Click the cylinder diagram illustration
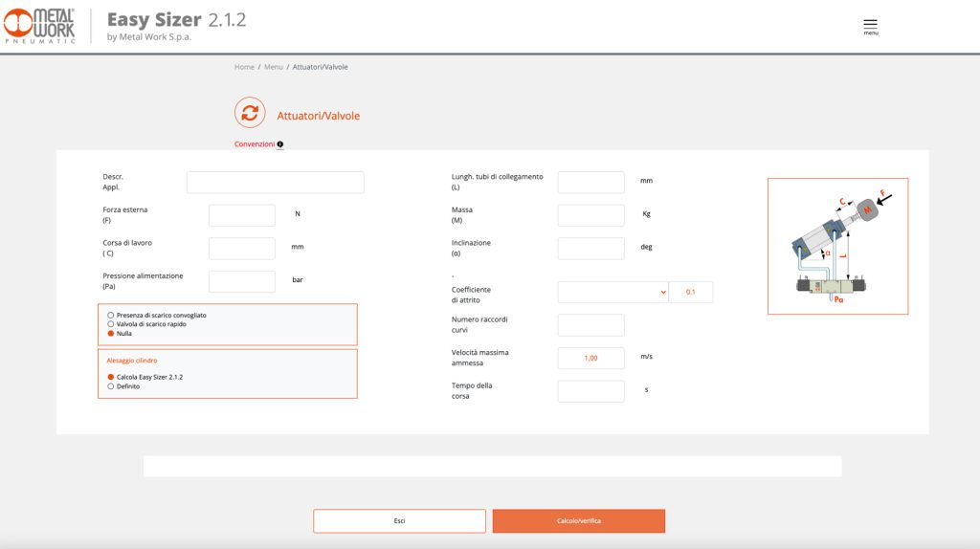Viewport: 980px width, 549px height. coord(837,246)
